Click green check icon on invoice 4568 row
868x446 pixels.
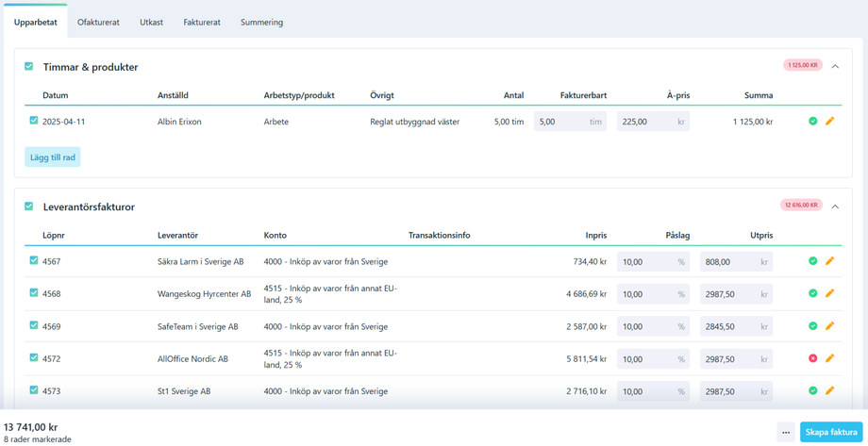812,293
